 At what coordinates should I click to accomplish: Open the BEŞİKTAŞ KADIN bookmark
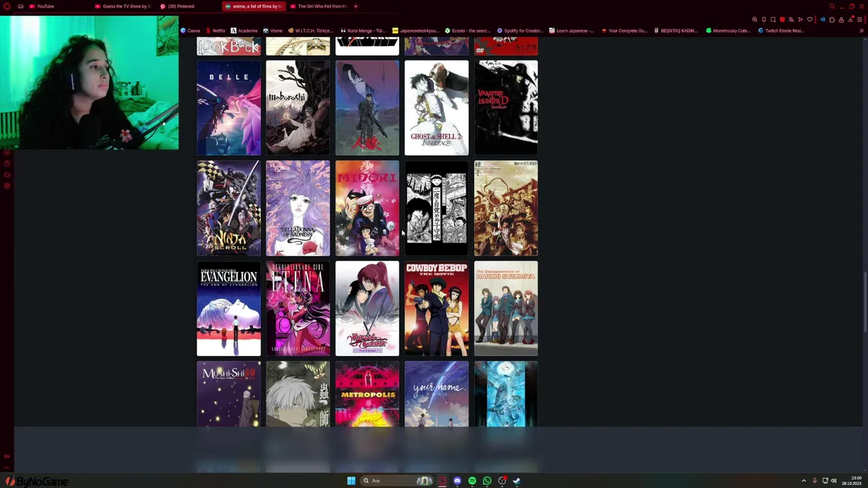(676, 30)
